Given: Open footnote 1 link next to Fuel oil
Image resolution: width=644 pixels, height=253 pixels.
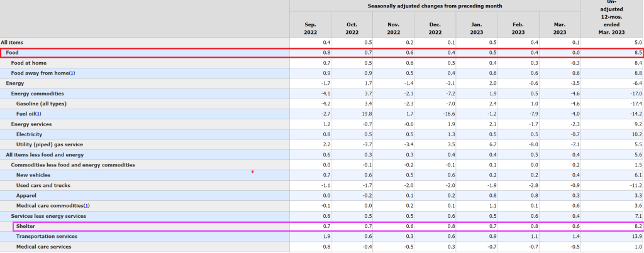Looking at the screenshot, I should 38,114.
